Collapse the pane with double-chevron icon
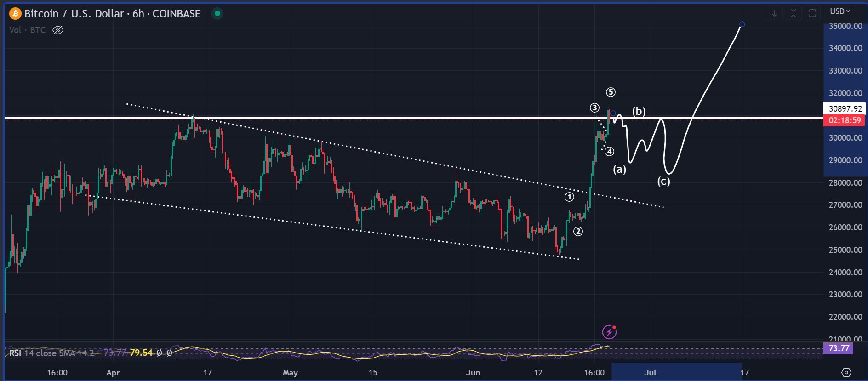Image resolution: width=868 pixels, height=381 pixels. [x=794, y=13]
